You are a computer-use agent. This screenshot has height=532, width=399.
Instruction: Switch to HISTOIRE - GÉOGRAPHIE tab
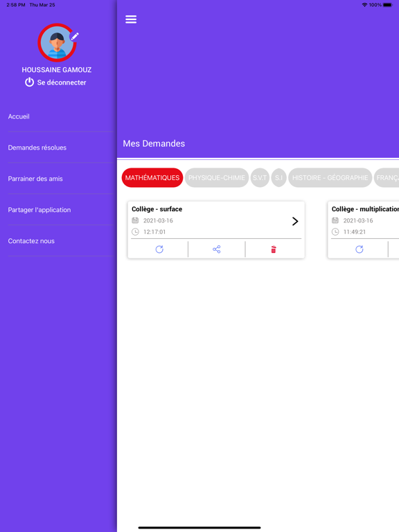(330, 177)
